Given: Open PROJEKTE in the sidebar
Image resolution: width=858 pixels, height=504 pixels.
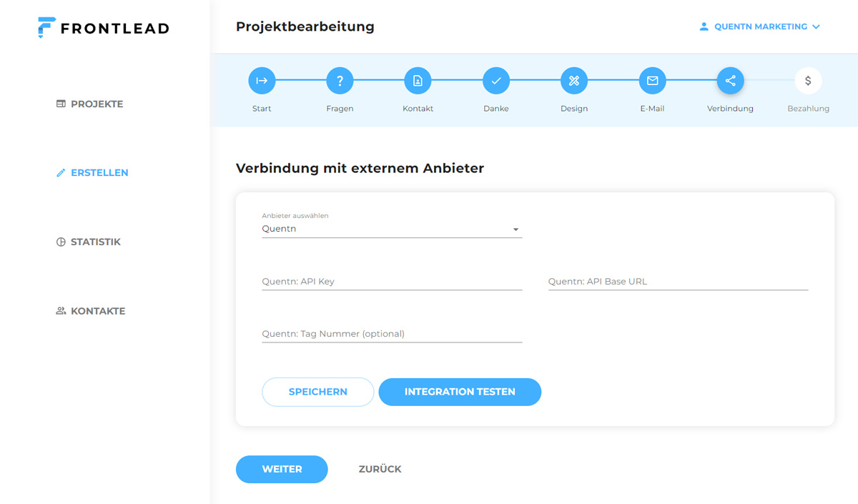Looking at the screenshot, I should coord(90,104).
